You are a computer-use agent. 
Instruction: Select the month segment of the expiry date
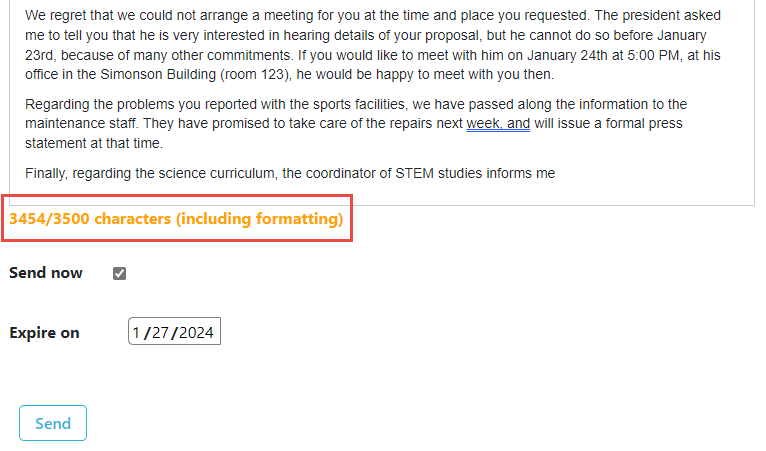(x=137, y=333)
